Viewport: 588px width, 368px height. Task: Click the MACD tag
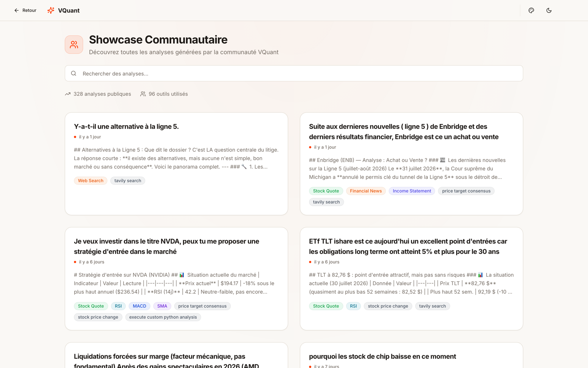[x=139, y=306]
